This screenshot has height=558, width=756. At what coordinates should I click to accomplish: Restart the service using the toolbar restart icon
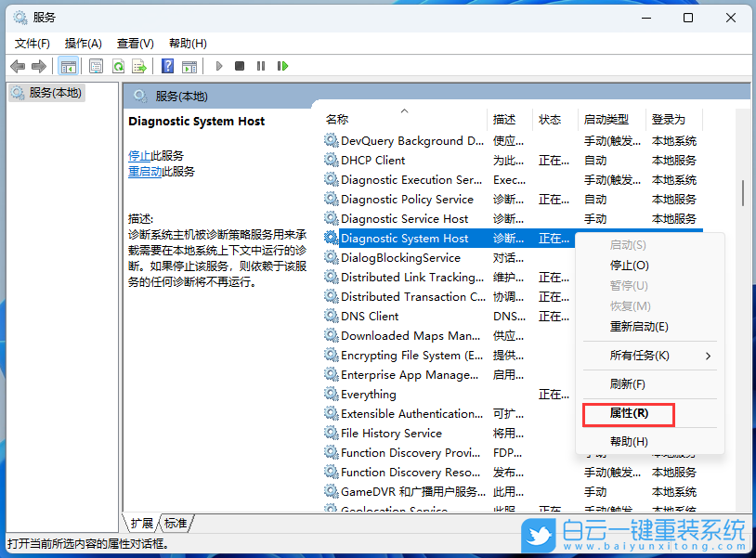282,66
